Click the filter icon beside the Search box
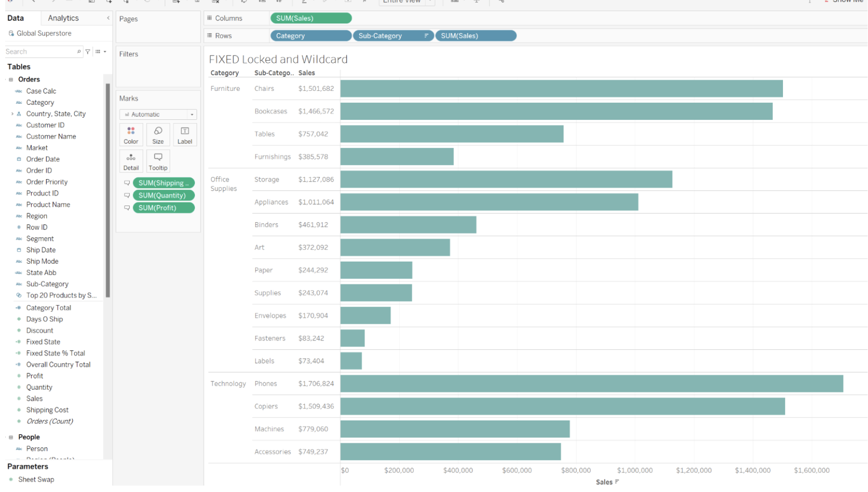The height and width of the screenshot is (492, 868). point(88,51)
